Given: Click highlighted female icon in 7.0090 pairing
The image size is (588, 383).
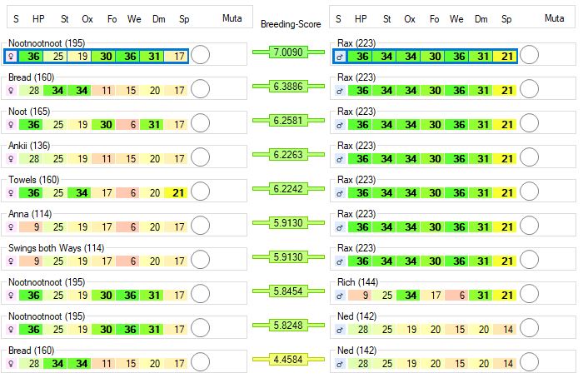Looking at the screenshot, I should [x=12, y=57].
